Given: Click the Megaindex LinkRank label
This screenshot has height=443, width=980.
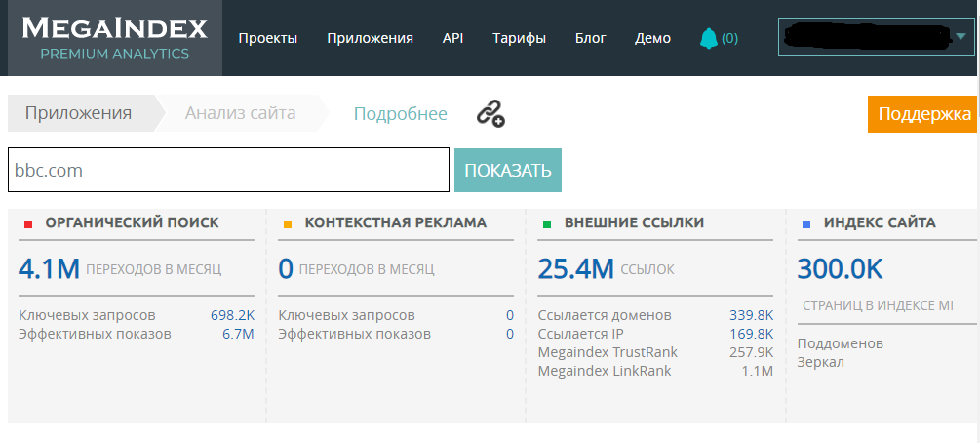Looking at the screenshot, I should 605,371.
